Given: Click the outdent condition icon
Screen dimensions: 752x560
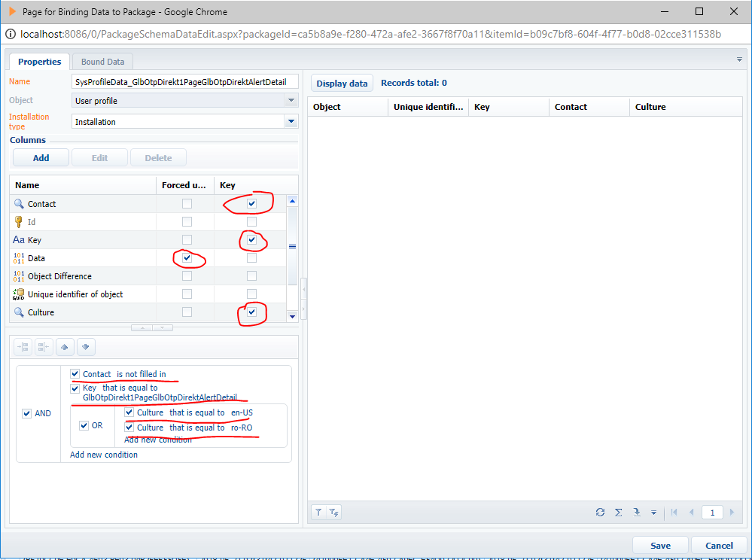Looking at the screenshot, I should pos(44,346).
